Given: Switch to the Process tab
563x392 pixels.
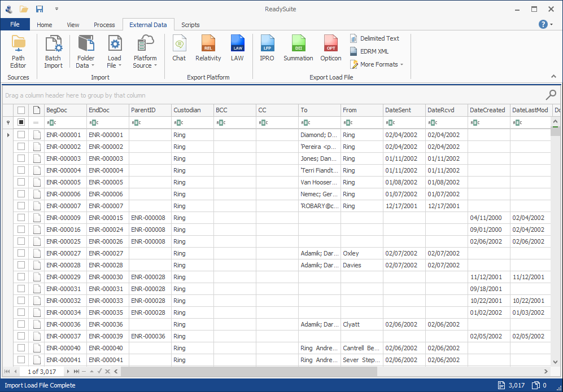Looking at the screenshot, I should pos(104,25).
